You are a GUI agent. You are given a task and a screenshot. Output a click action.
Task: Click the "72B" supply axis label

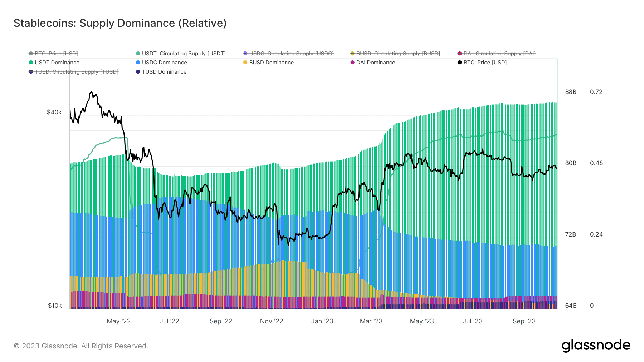coord(571,234)
